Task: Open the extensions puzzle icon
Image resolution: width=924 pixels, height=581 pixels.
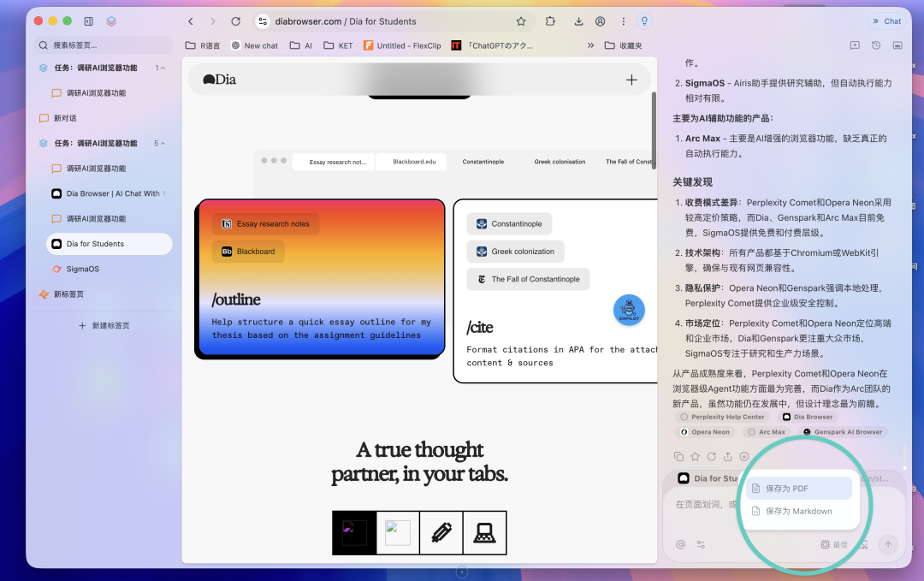Action: click(550, 21)
